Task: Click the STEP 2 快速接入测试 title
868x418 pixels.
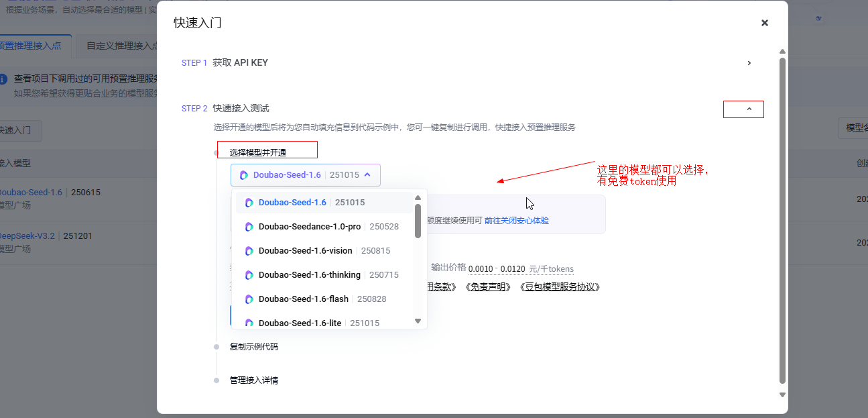Action: pos(225,109)
